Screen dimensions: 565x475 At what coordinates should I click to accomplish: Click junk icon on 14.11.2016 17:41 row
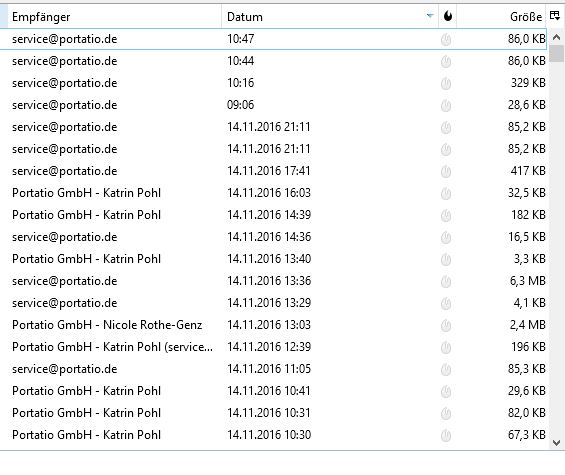(446, 171)
